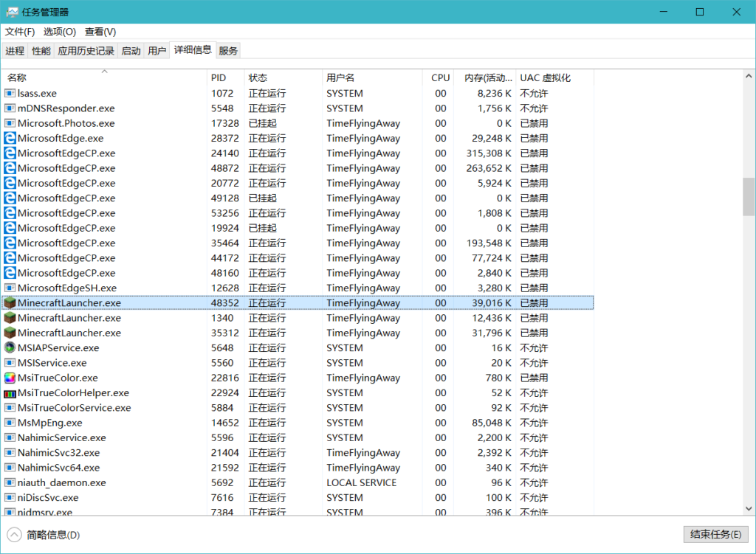Select MicrosoftEdgeCP.exe with PID 48160

tap(298, 273)
